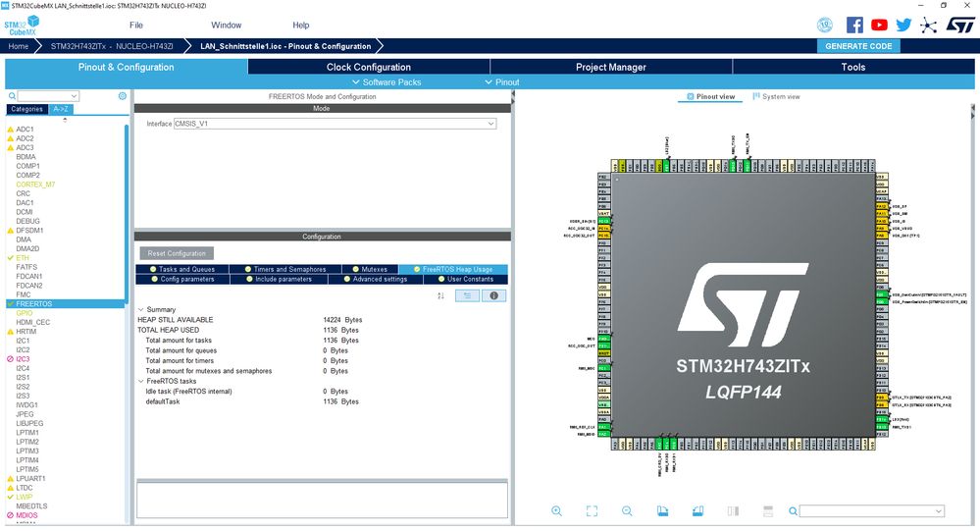Click the anniversary badge icon
The width and height of the screenshot is (980, 531).
[x=825, y=25]
